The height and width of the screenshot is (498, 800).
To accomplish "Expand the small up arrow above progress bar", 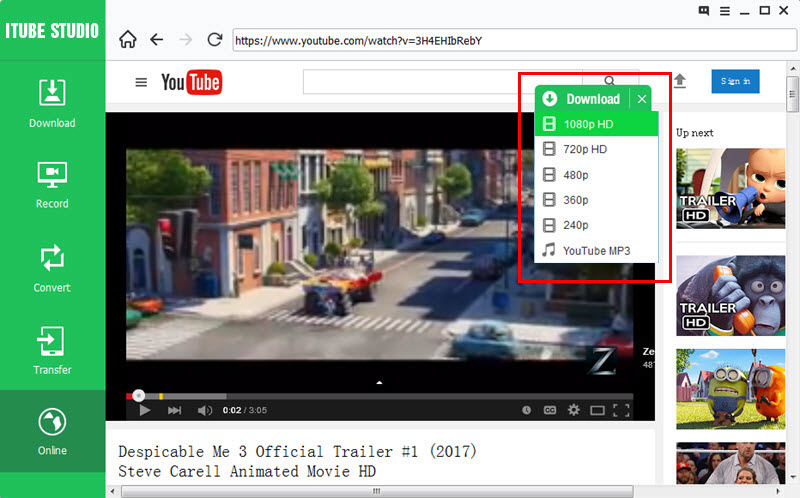I will pos(379,382).
